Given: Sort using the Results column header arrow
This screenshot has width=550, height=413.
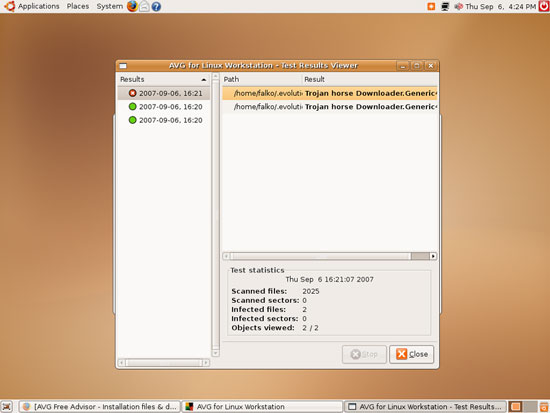Looking at the screenshot, I should pos(203,80).
